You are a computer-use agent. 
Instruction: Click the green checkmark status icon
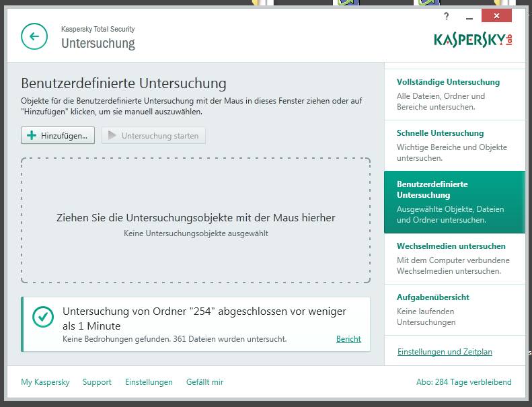43,317
